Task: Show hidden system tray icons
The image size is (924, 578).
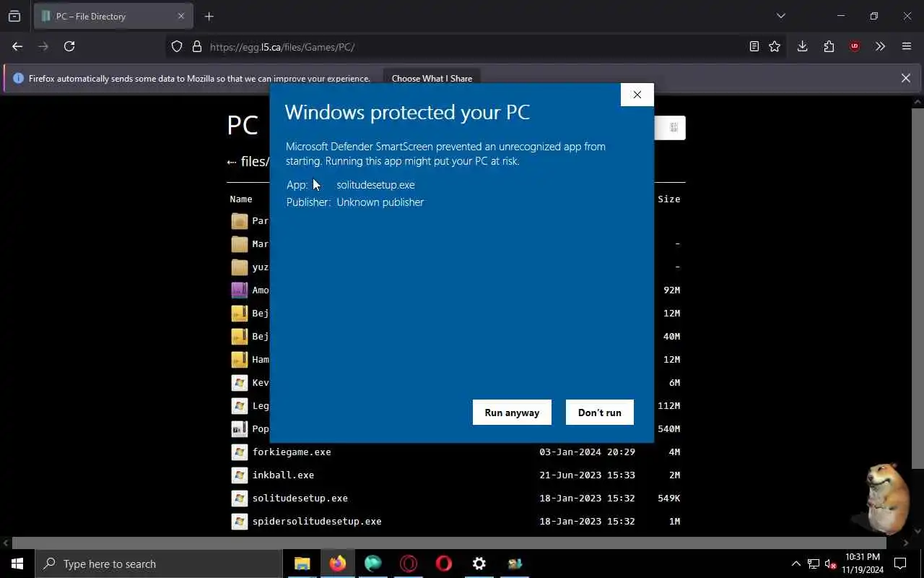Action: click(x=796, y=564)
